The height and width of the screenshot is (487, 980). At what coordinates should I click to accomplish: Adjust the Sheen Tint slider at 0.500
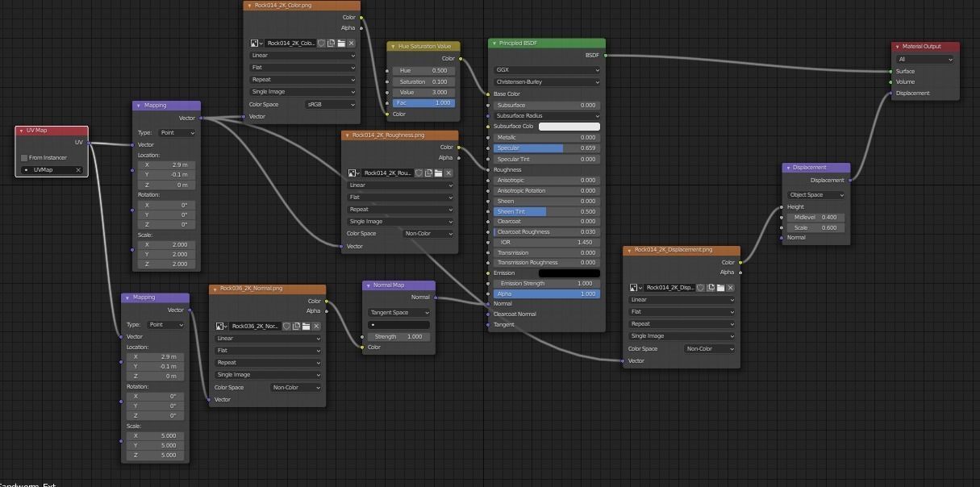[x=547, y=211]
